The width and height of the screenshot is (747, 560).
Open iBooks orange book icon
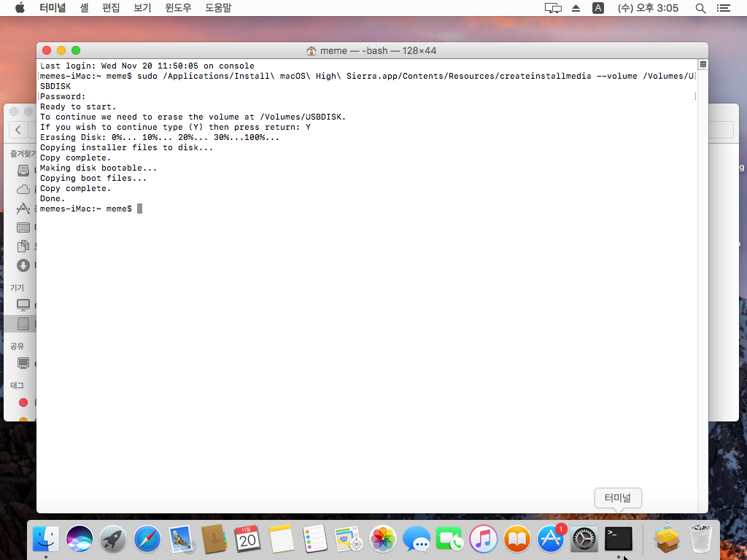(x=517, y=539)
